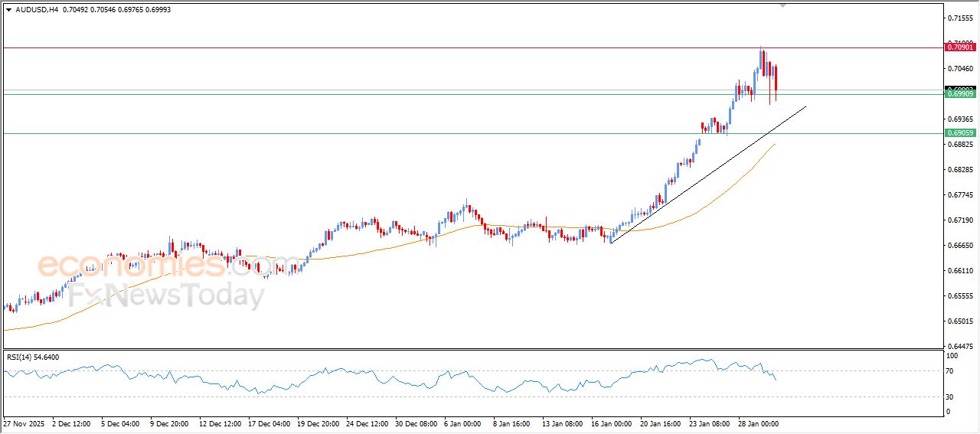Click the AUDUSD,H4 chart title text
The width and height of the screenshot is (980, 434).
point(37,10)
